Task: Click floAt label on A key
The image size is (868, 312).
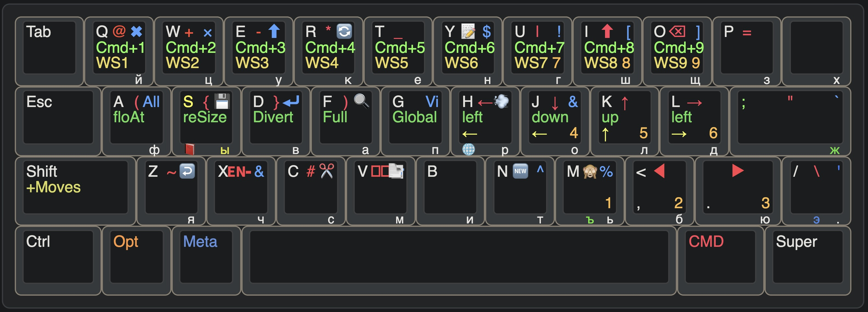Action: tap(129, 117)
